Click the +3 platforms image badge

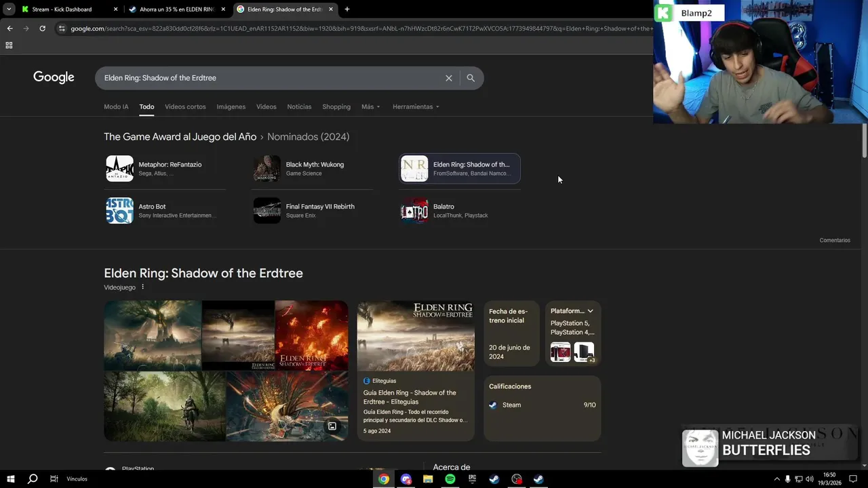(584, 352)
